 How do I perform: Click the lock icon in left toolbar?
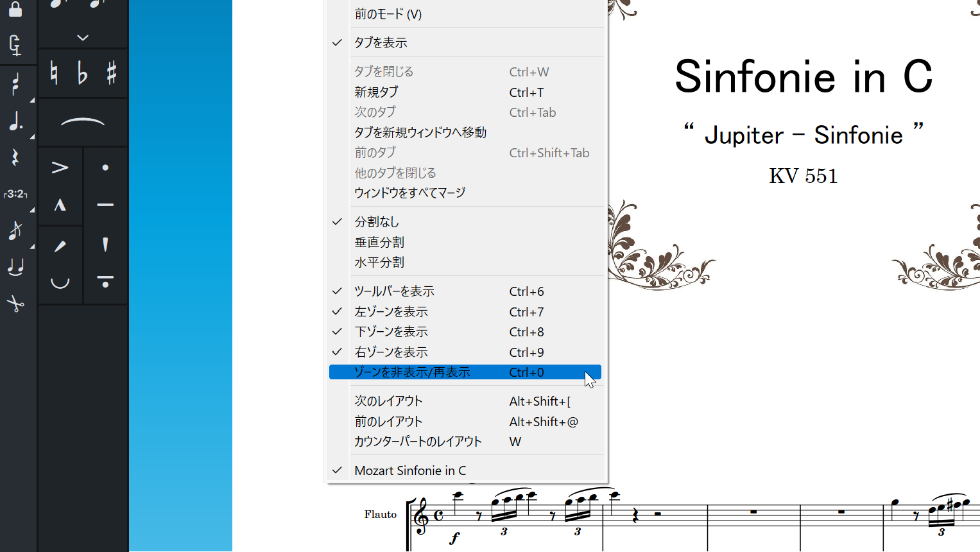click(15, 9)
